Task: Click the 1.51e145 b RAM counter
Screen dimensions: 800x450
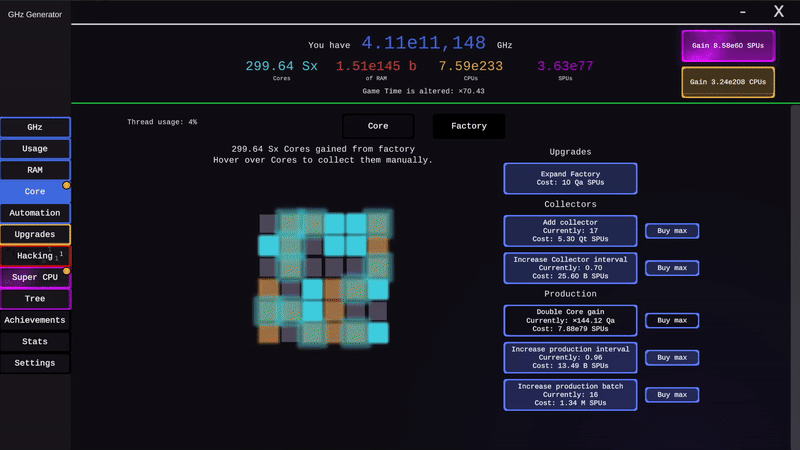Action: point(376,66)
